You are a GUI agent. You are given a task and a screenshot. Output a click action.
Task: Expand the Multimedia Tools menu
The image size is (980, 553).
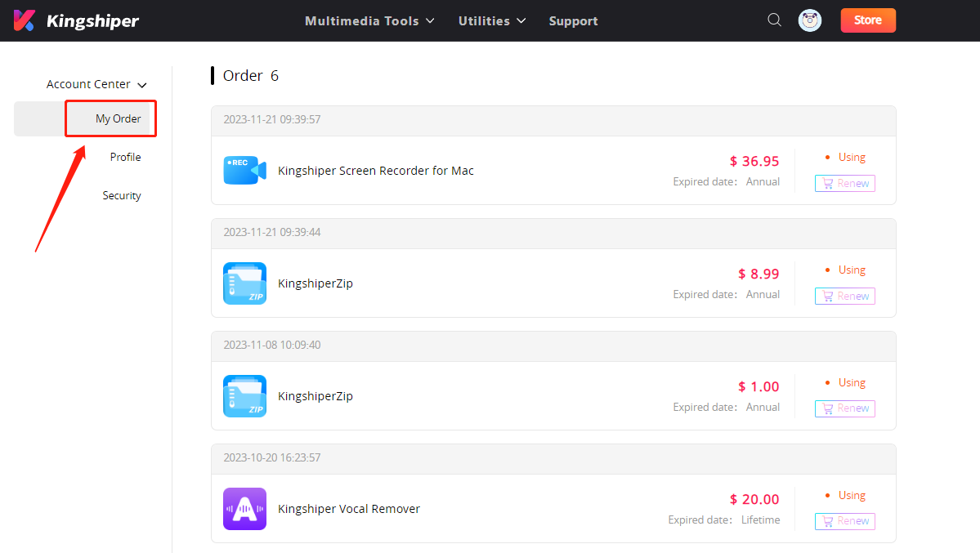(369, 20)
